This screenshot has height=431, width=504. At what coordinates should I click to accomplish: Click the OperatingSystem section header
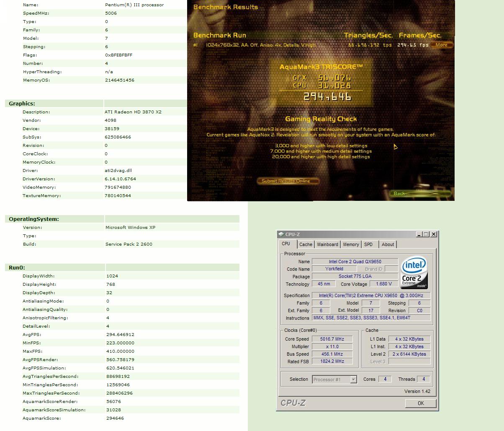click(34, 219)
